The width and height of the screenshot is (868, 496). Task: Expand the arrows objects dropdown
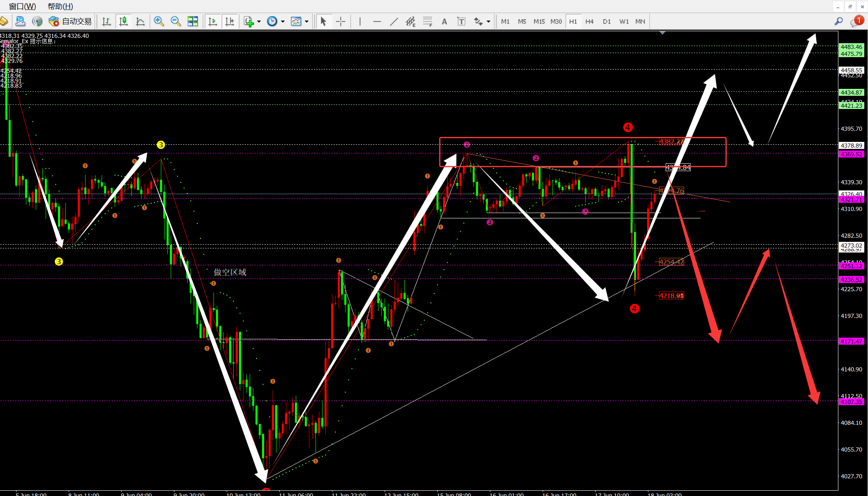pyautogui.click(x=488, y=21)
